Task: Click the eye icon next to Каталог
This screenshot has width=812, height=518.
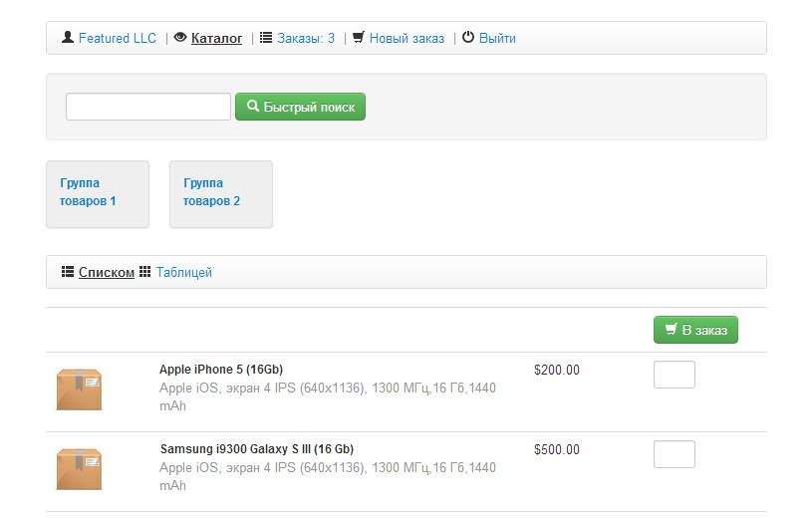Action: [x=180, y=38]
